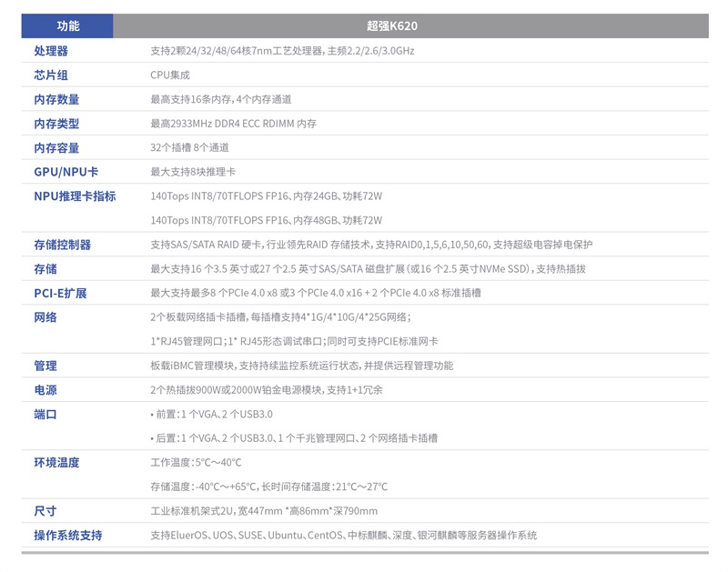This screenshot has width=728, height=572.
Task: Click the 操作系统支持 row label
Action: [x=68, y=535]
